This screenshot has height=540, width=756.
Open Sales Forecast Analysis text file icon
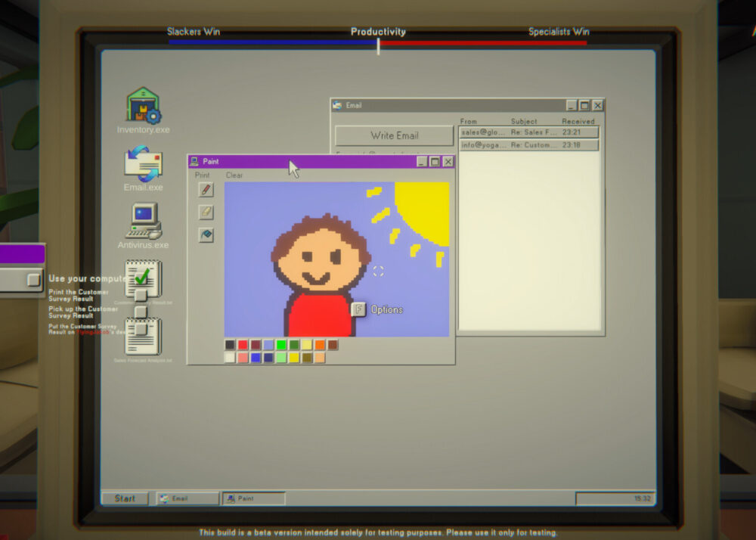tap(143, 337)
